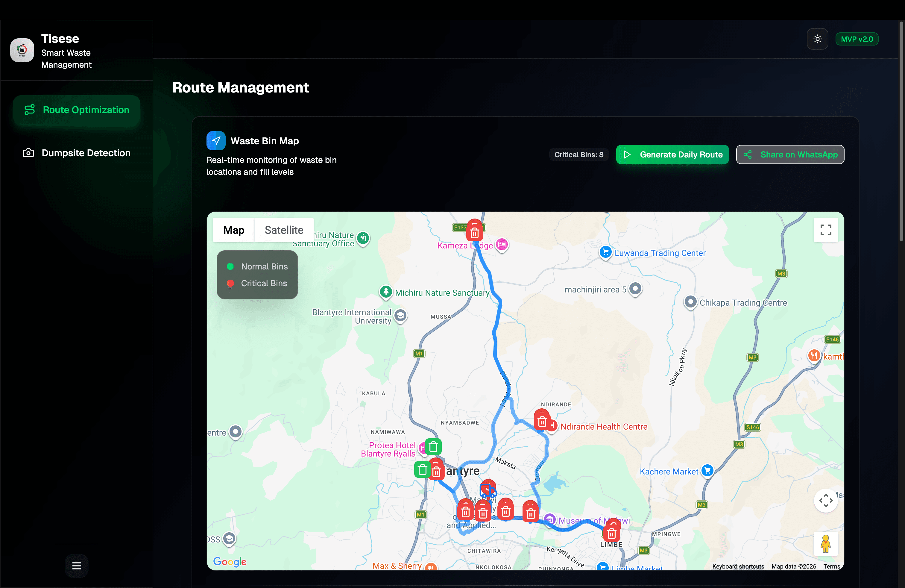The width and height of the screenshot is (905, 588).
Task: Click the Generate Daily Route button
Action: [672, 154]
